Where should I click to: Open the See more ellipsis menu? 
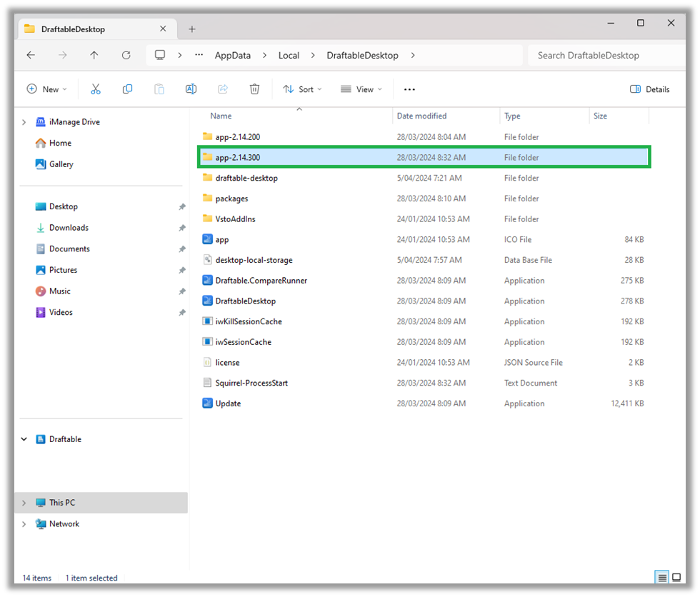(x=409, y=89)
